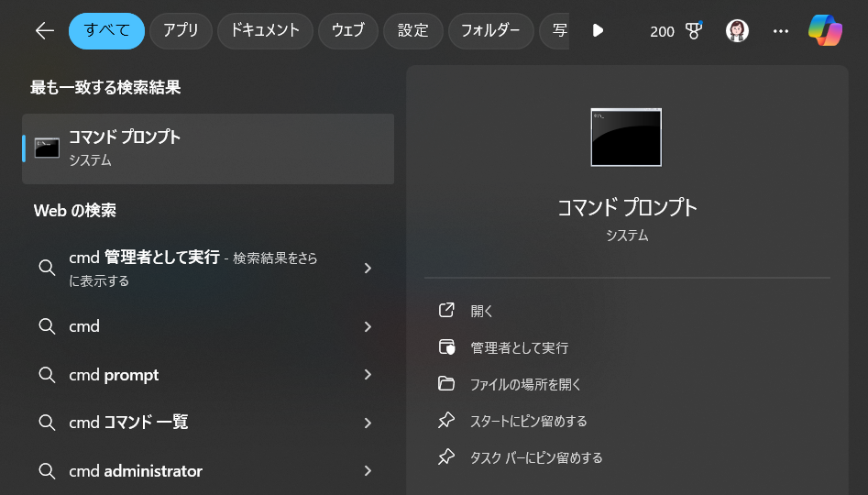Switch to the アプリ filter tab

(x=181, y=31)
